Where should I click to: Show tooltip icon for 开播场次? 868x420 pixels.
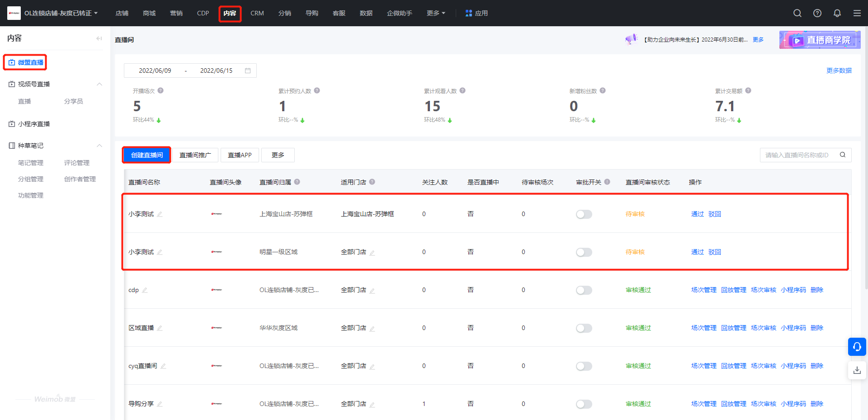click(160, 90)
